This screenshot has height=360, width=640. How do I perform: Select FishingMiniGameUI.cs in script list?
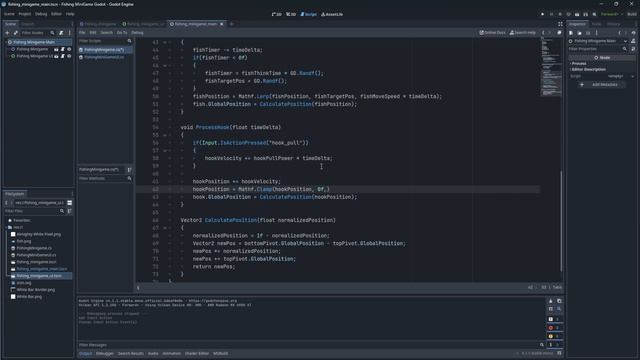click(105, 57)
